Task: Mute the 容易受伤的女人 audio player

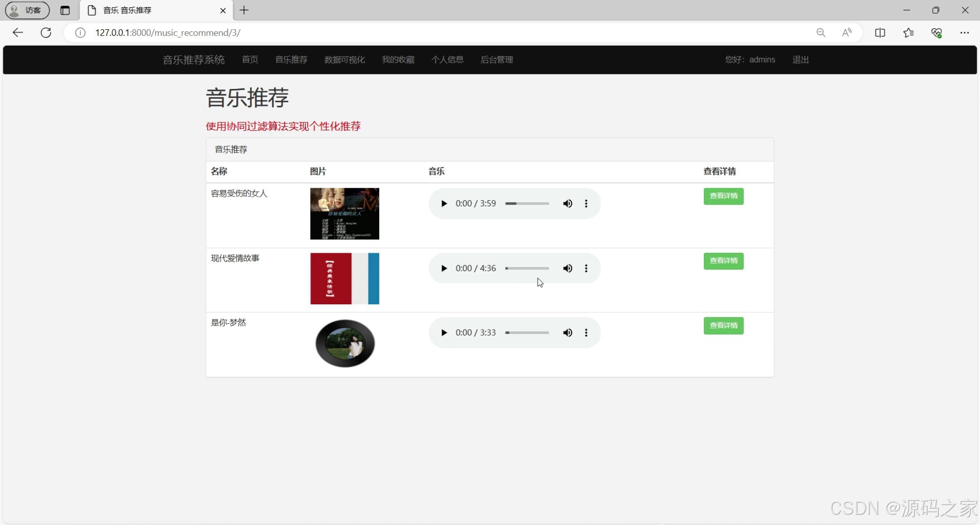Action: pos(567,204)
